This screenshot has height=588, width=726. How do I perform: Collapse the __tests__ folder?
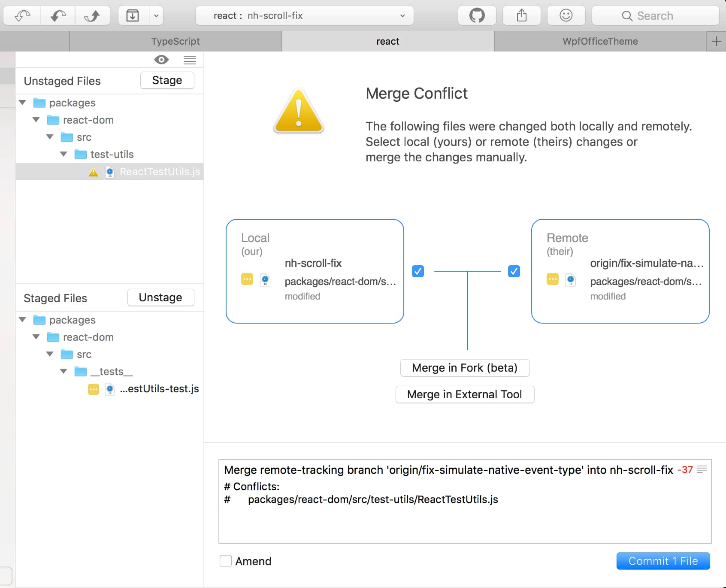click(64, 371)
